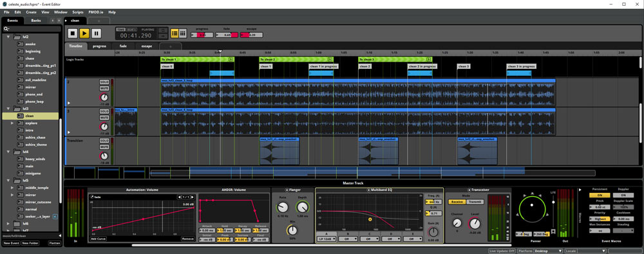Solo audio track 2
The height and width of the screenshot is (254, 644).
pyautogui.click(x=104, y=82)
